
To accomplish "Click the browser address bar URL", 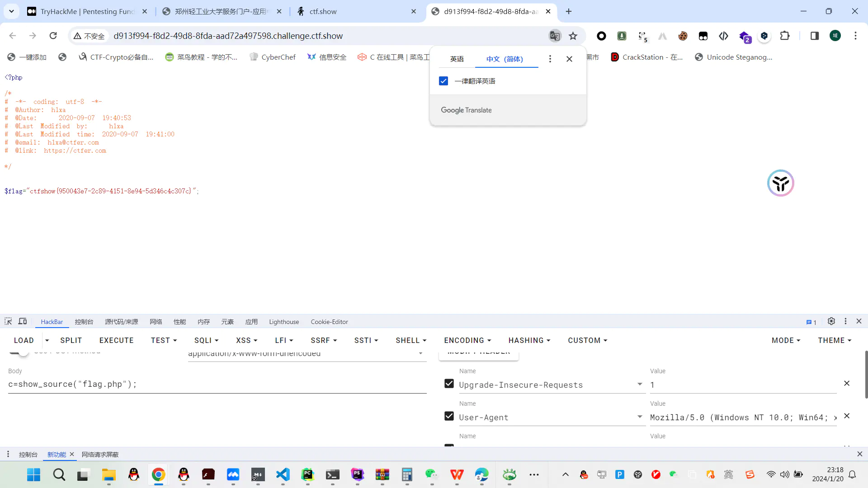I will click(x=228, y=36).
